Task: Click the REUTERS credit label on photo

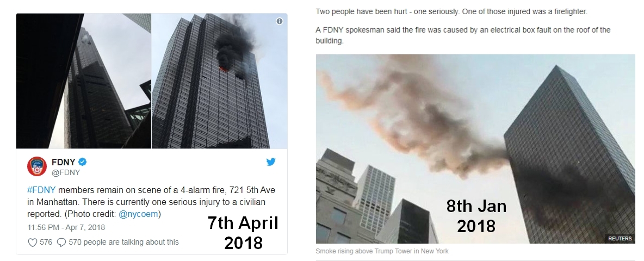Action: [620, 238]
